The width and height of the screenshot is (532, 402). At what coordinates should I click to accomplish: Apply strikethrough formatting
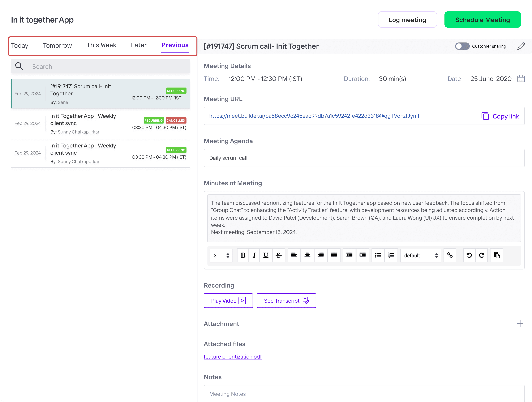(279, 255)
